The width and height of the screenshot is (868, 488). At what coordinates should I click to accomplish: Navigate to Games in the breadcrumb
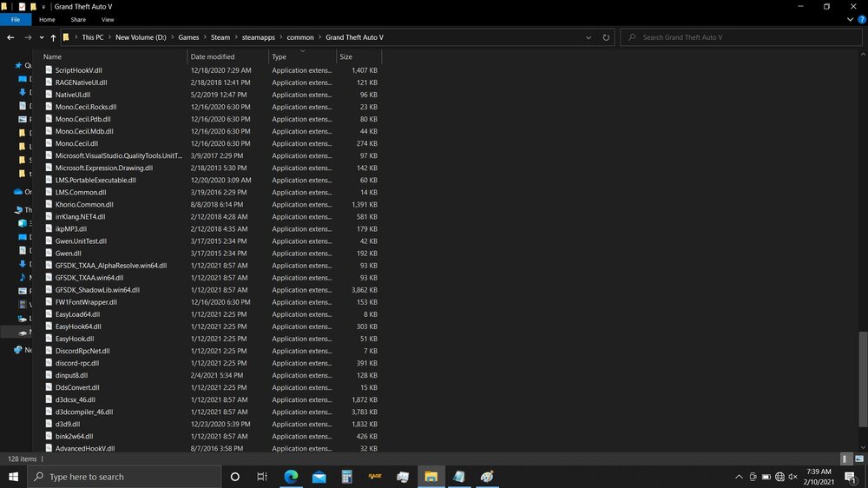coord(188,37)
